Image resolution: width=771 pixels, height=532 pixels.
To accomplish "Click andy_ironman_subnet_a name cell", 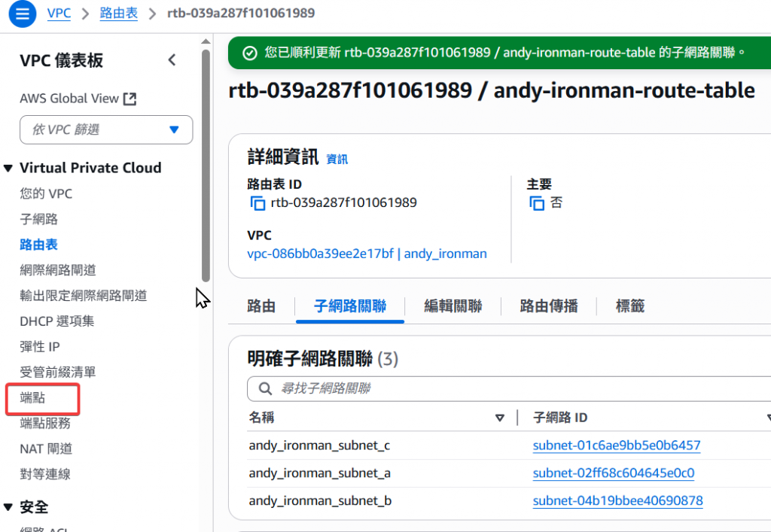I will [319, 473].
